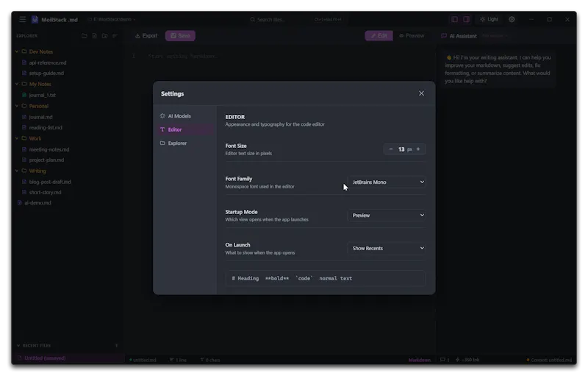Decrease font size with the minus button

pos(391,149)
